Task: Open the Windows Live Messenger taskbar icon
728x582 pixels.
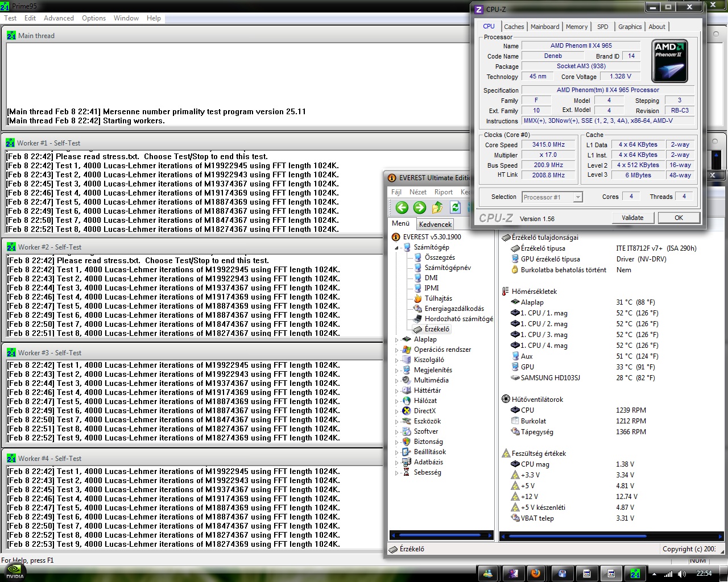Action: click(487, 573)
